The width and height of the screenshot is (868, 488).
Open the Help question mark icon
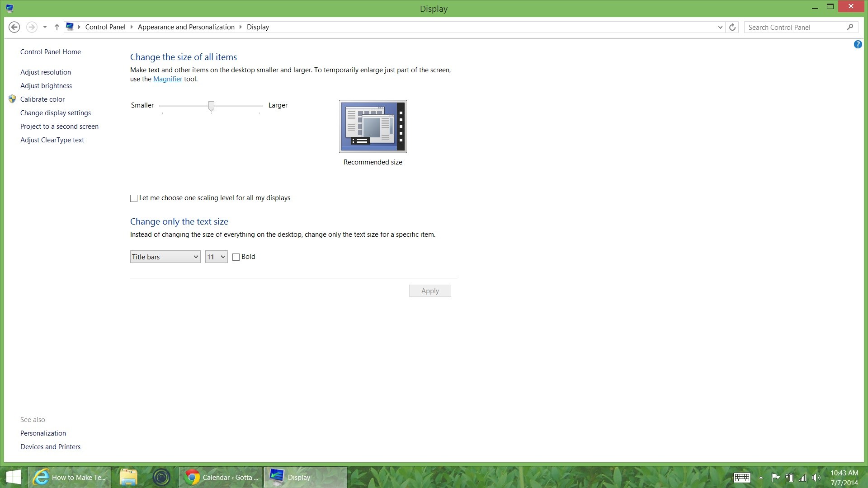pyautogui.click(x=858, y=44)
